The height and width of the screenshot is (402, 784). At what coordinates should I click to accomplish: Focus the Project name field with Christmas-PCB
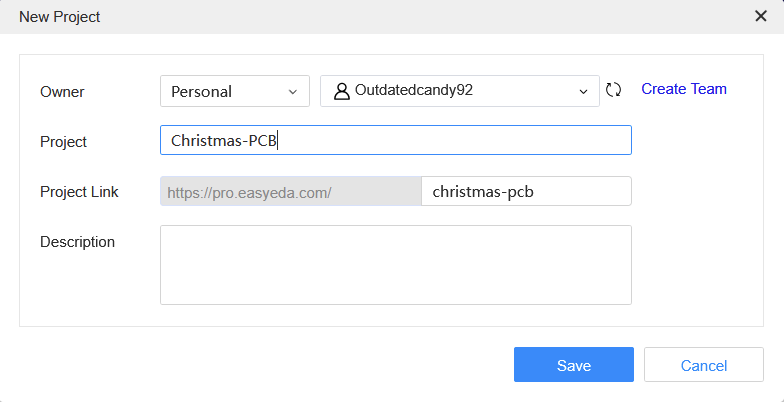(x=395, y=140)
